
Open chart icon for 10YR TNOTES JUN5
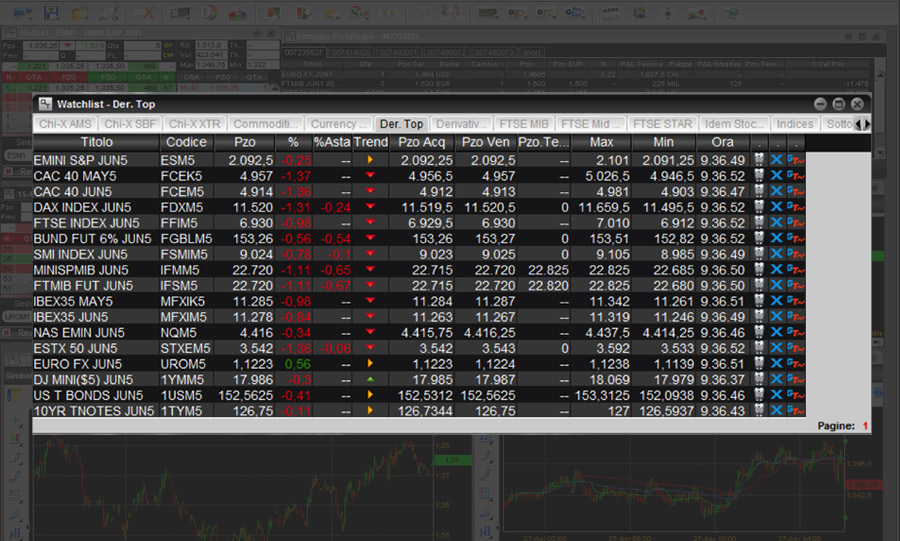796,410
